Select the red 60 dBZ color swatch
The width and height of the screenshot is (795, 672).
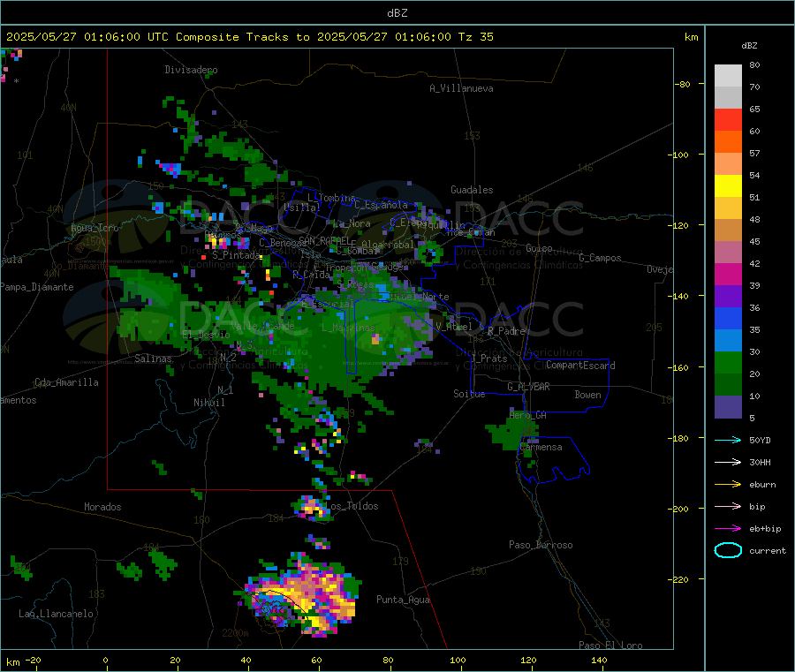click(728, 119)
